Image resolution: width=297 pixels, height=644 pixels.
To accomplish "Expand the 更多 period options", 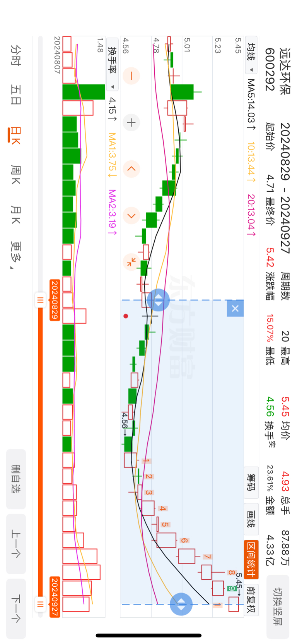I will 15,255.
